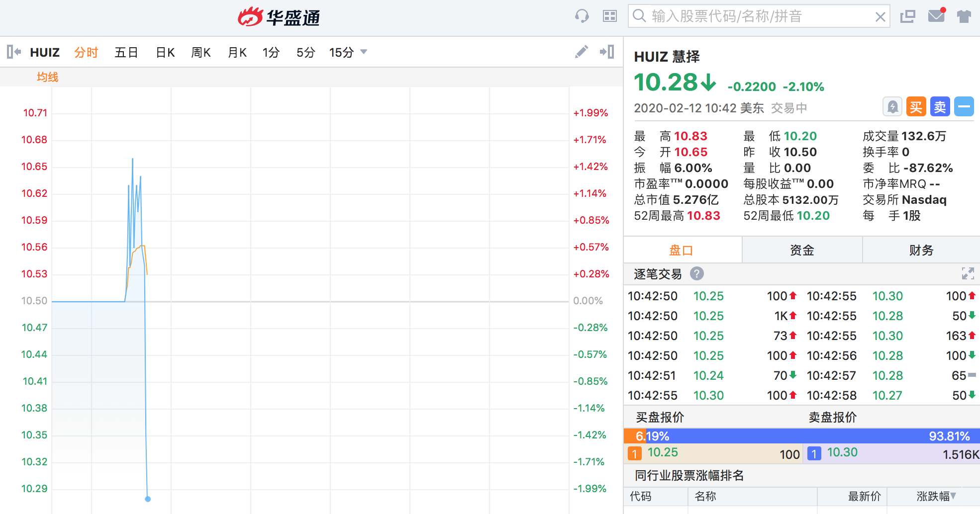Screen dimensions: 980x514
Task: Click the customer service headset icon
Action: point(582,16)
